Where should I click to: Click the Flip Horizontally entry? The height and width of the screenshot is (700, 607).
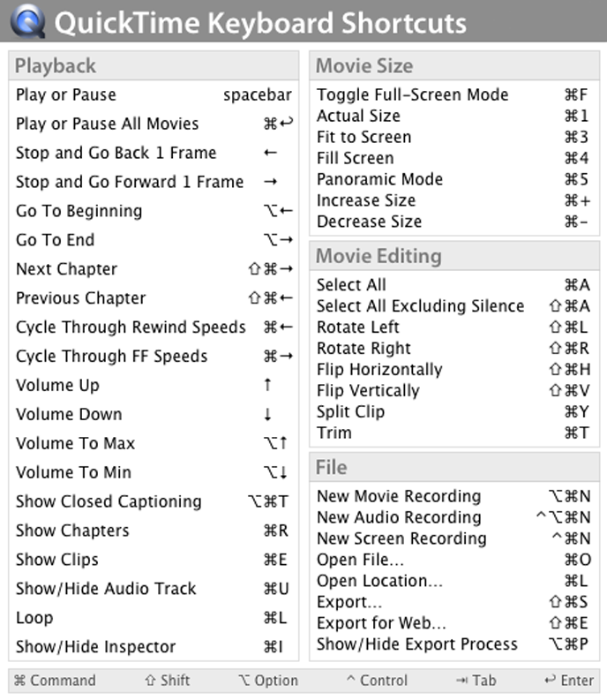[x=379, y=369]
